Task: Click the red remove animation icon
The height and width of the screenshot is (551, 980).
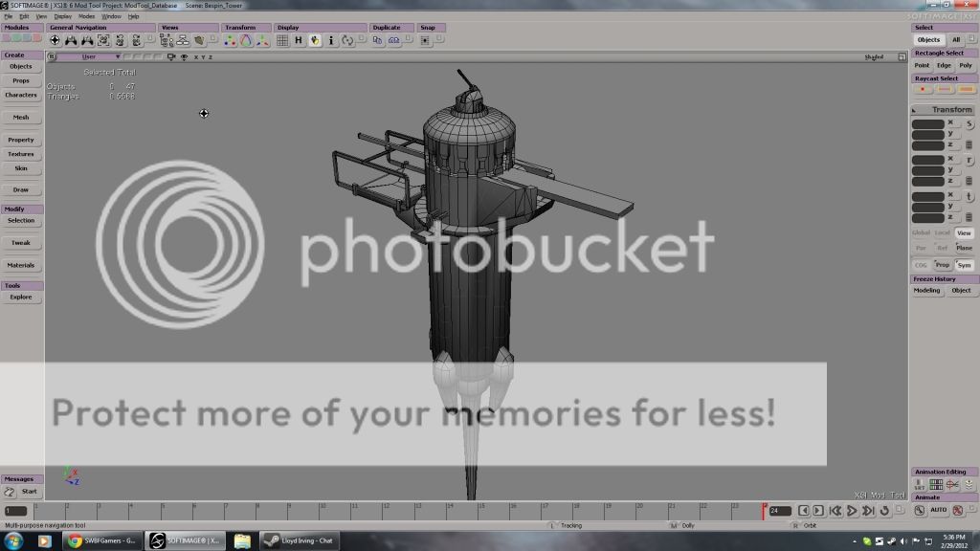Action: (957, 510)
